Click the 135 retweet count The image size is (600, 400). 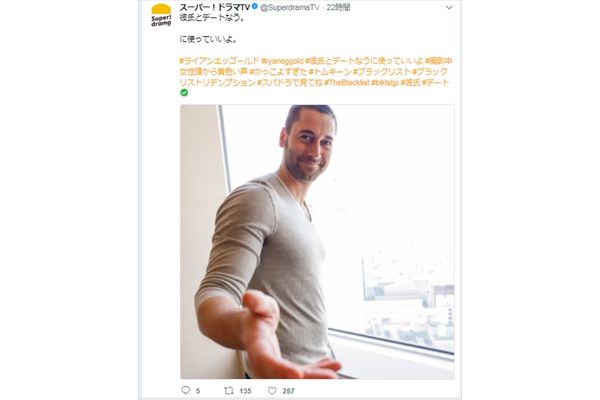pos(245,391)
